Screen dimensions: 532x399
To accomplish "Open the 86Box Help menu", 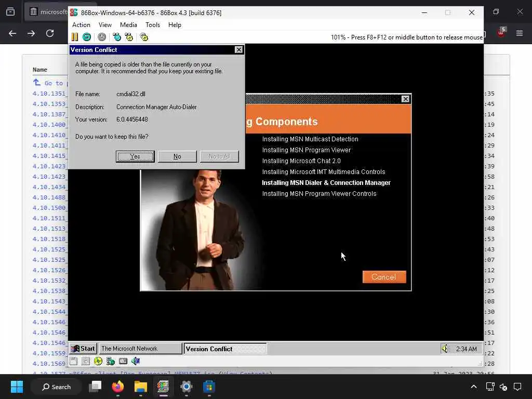I will [x=175, y=25].
